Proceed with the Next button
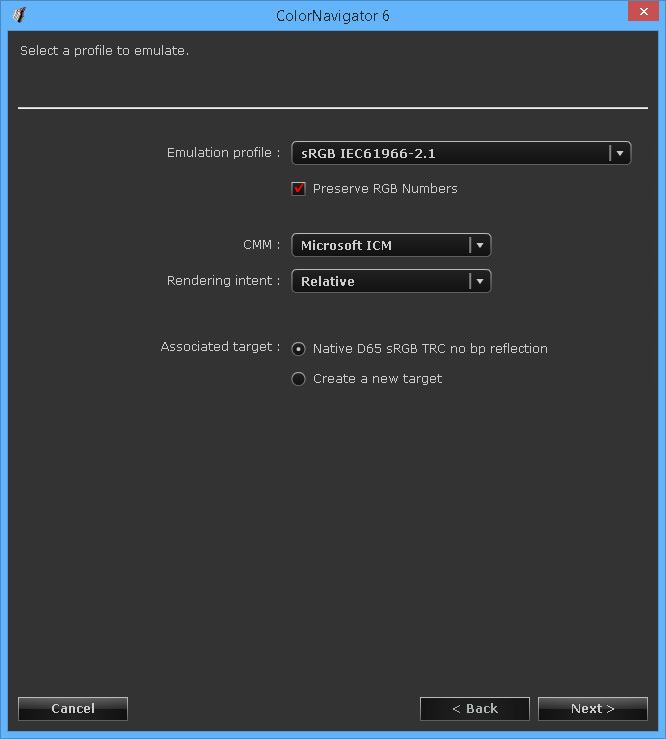The width and height of the screenshot is (666, 739). (593, 708)
